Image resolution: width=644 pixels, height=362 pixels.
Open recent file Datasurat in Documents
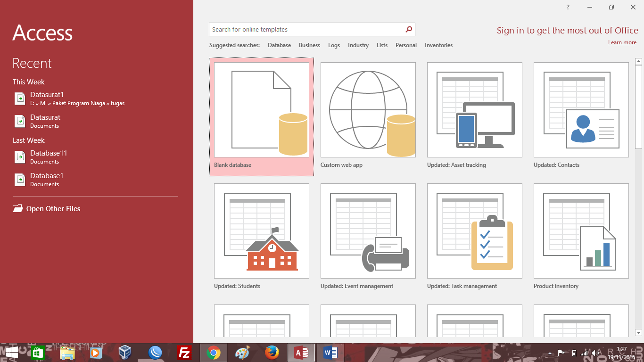[x=96, y=121]
